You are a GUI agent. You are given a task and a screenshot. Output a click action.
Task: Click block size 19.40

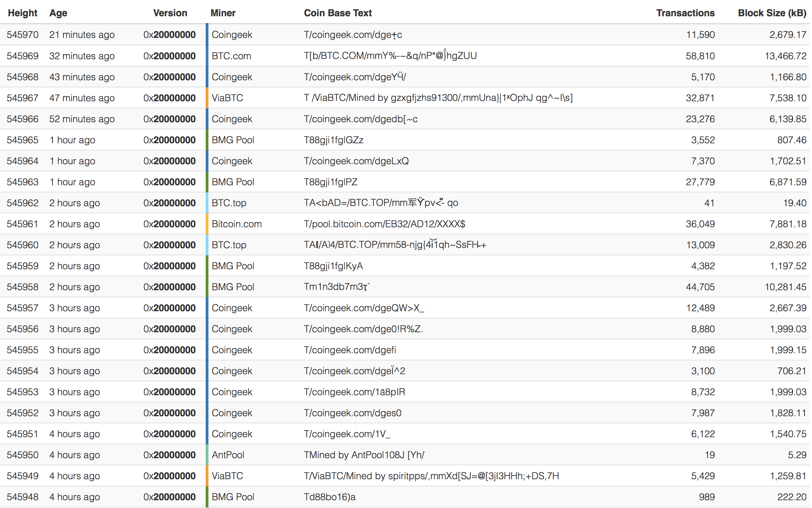click(795, 203)
